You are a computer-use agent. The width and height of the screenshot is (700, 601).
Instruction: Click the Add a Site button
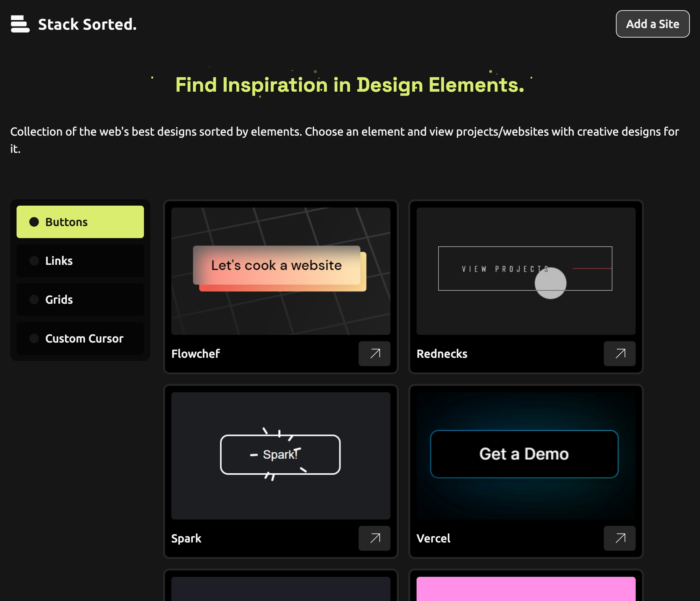click(652, 24)
